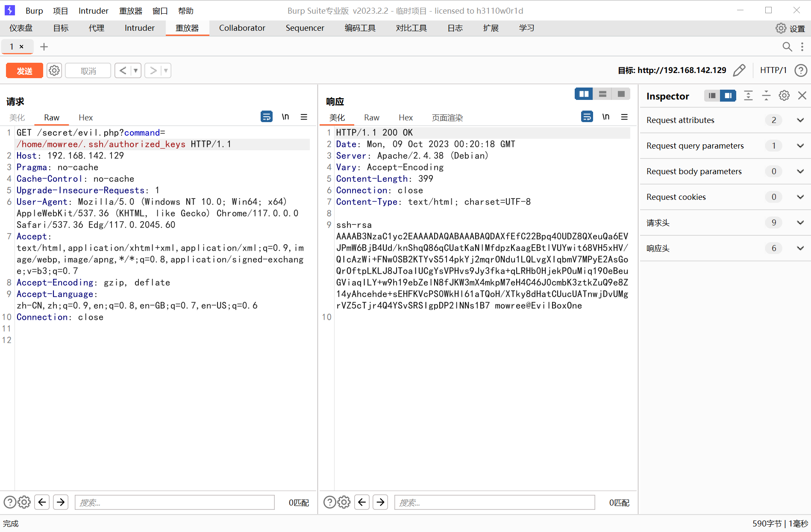The height and width of the screenshot is (532, 811).
Task: Click 取消 cancel button
Action: [88, 70]
